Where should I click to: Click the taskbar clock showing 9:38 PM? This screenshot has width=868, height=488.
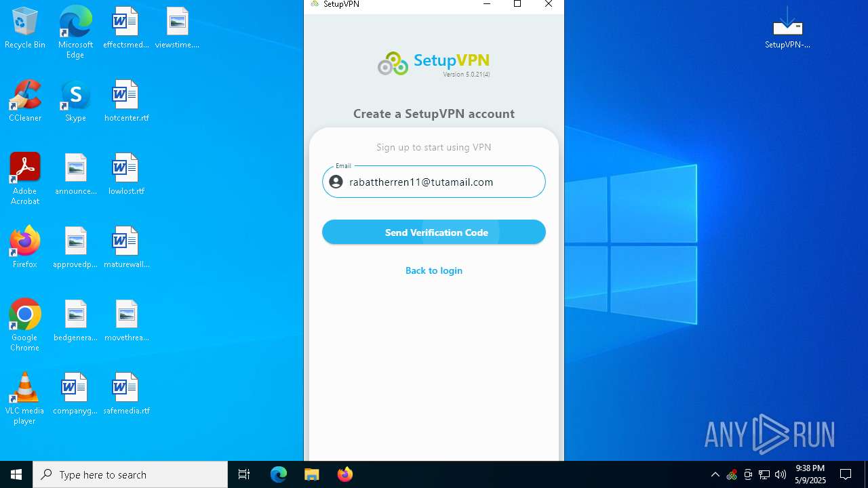(x=810, y=474)
